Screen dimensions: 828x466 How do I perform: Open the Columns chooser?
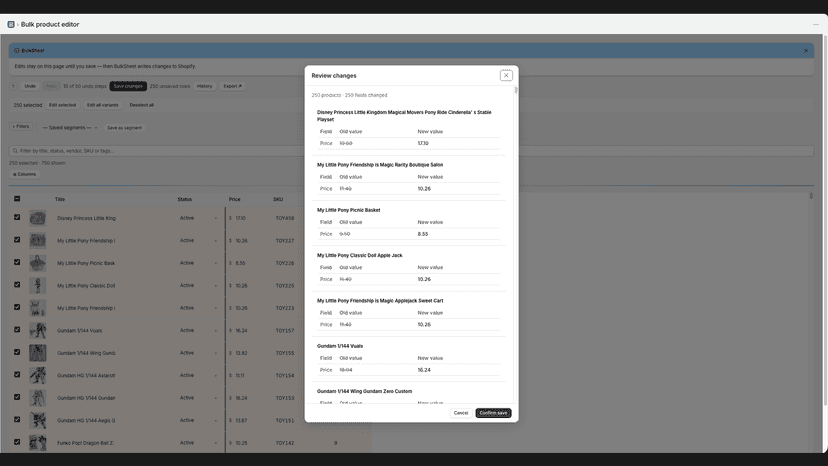click(x=24, y=174)
